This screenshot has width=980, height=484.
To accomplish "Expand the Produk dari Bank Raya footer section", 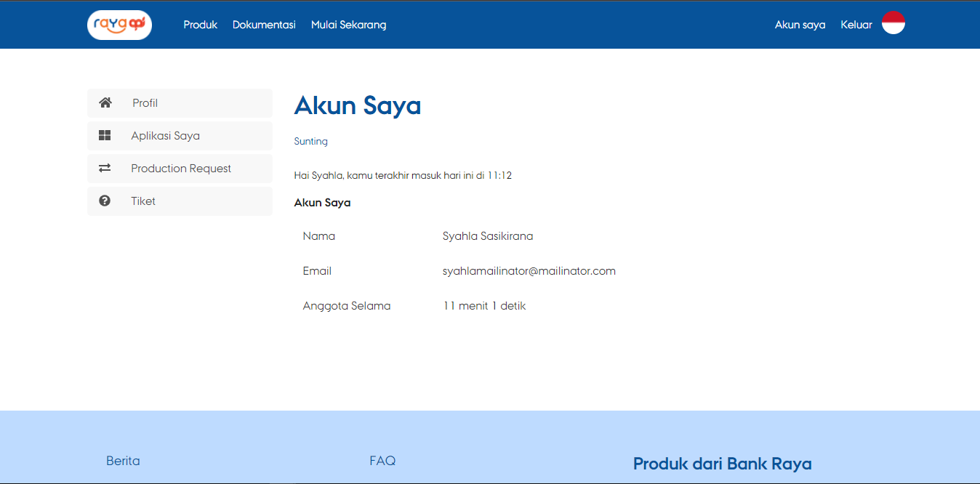I will (x=723, y=463).
